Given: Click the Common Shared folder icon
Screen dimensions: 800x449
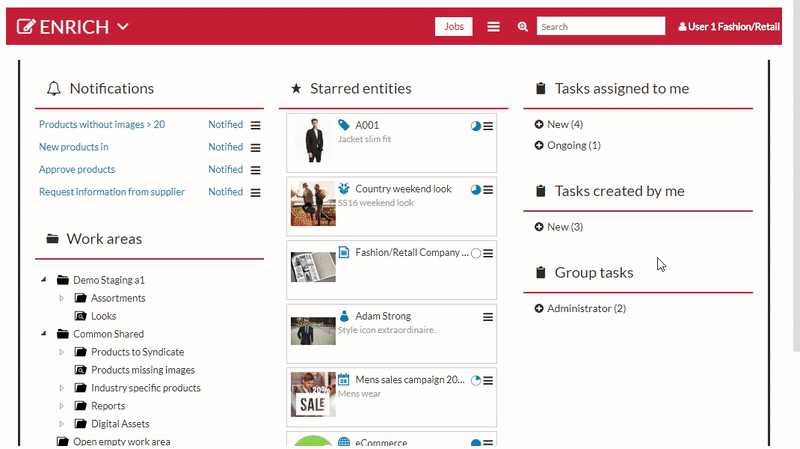Looking at the screenshot, I should point(63,334).
